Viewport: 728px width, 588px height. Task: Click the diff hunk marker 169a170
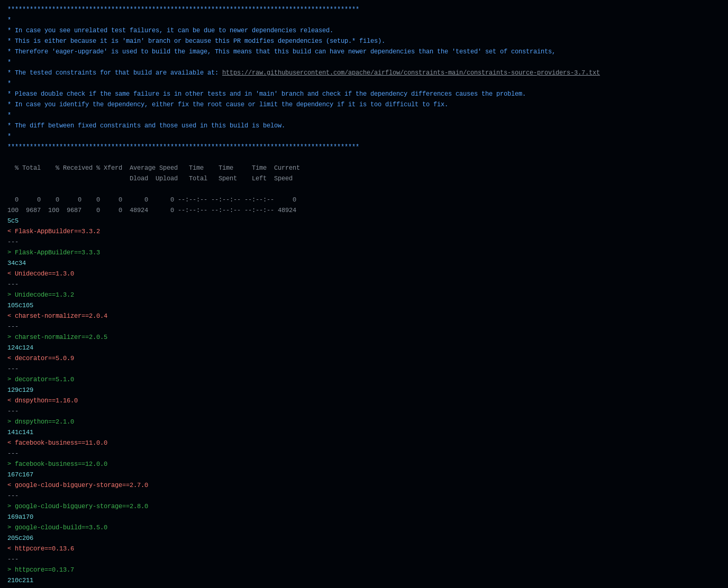point(20,517)
